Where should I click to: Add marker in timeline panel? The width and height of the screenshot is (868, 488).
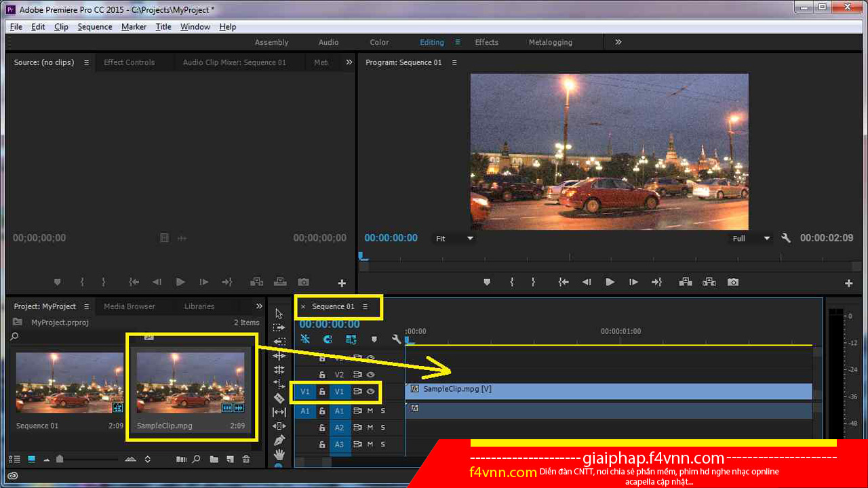pyautogui.click(x=374, y=340)
